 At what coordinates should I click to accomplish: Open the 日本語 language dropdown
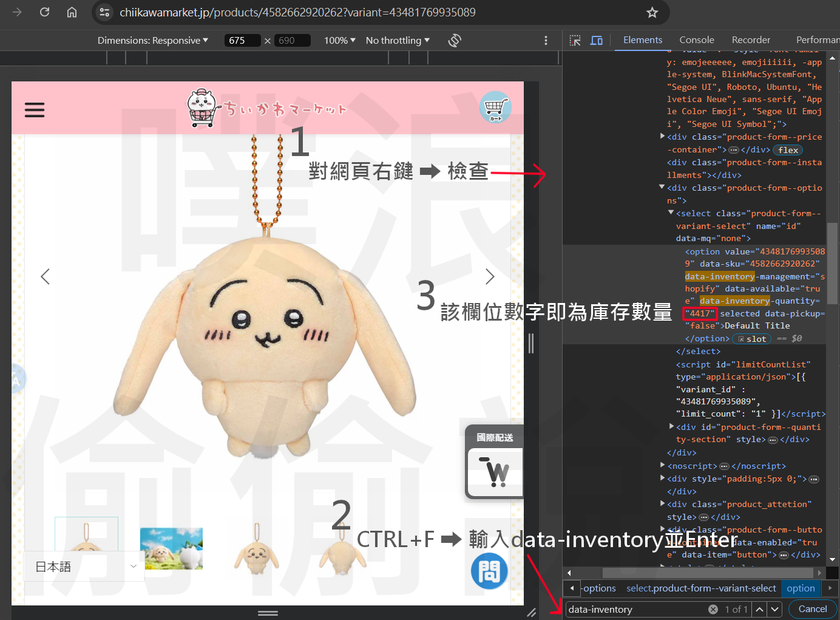pos(84,567)
